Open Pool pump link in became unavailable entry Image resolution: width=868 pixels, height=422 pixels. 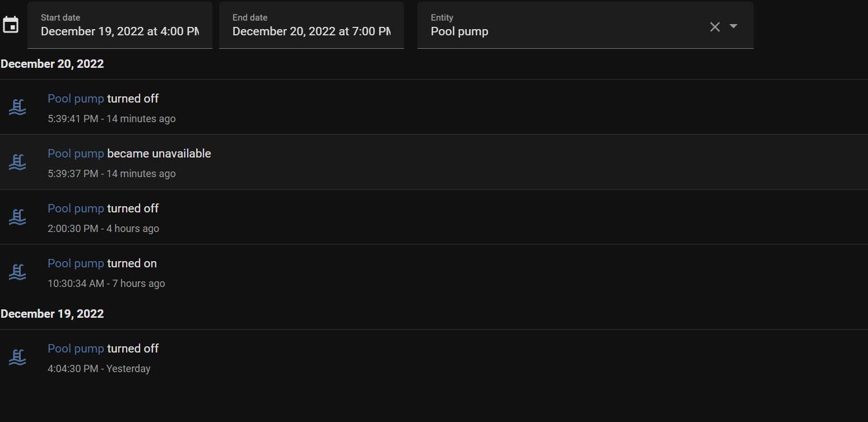[76, 154]
